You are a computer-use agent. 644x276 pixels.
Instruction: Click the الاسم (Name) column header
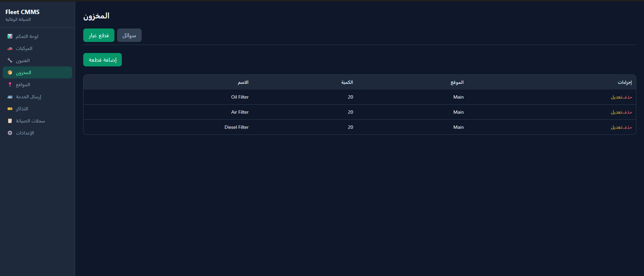[243, 82]
